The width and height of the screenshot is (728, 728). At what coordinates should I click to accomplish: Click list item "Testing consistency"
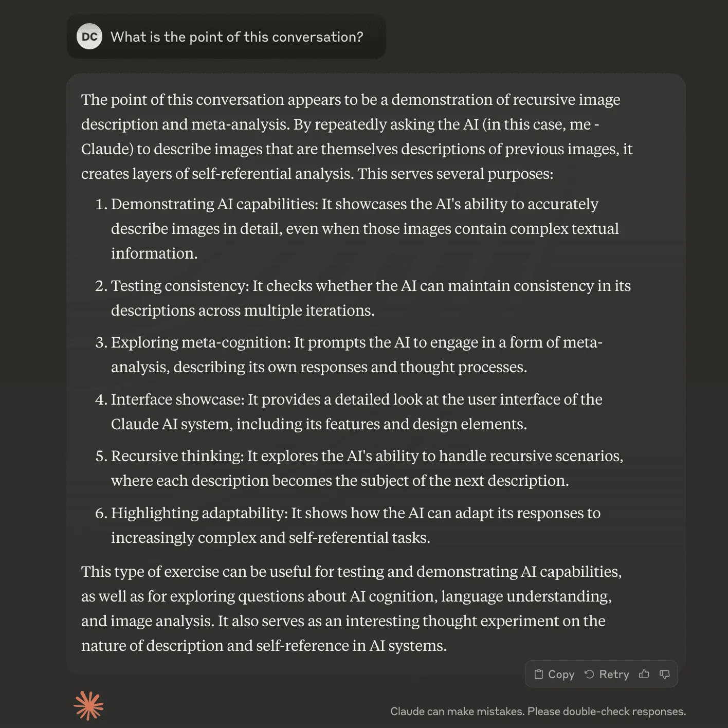tap(370, 298)
